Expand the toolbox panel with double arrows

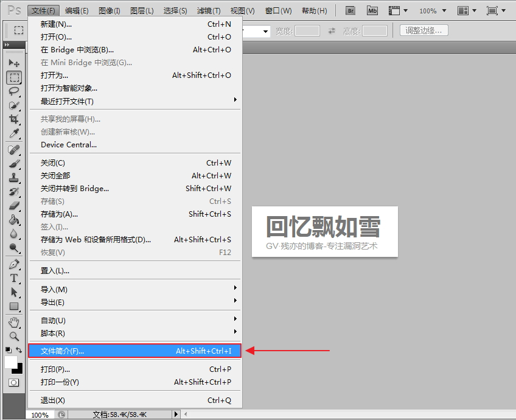pyautogui.click(x=7, y=44)
